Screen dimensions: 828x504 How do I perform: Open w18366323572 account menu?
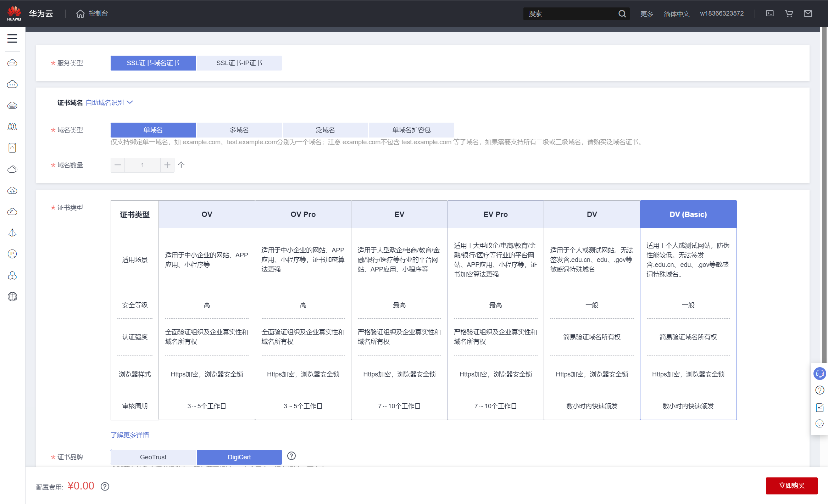tap(722, 13)
